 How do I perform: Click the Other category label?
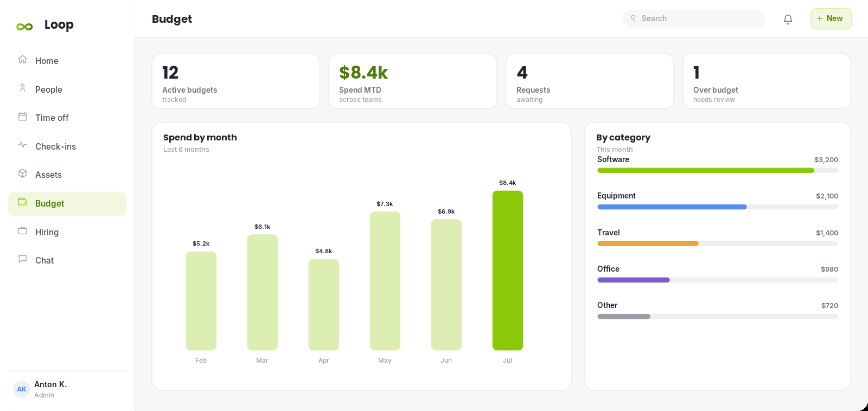607,305
